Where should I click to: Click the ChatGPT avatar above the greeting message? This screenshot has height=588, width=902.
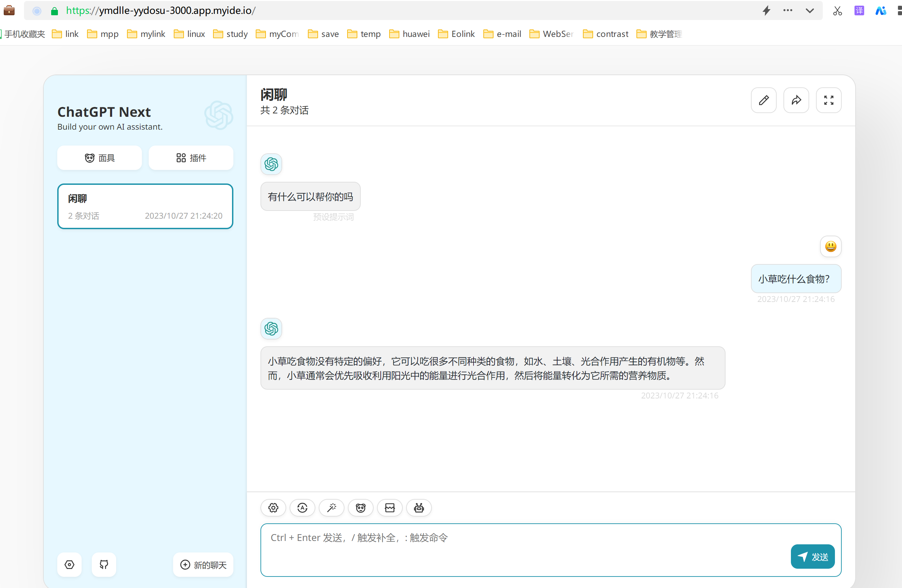pyautogui.click(x=271, y=164)
